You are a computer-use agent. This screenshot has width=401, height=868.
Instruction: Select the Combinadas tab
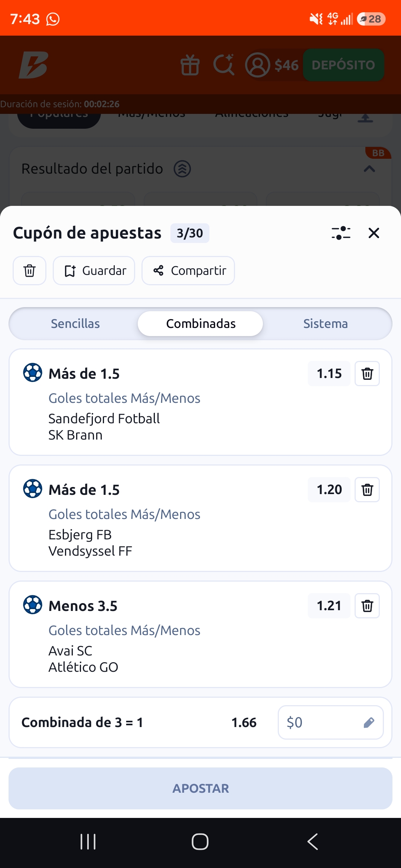tap(200, 323)
